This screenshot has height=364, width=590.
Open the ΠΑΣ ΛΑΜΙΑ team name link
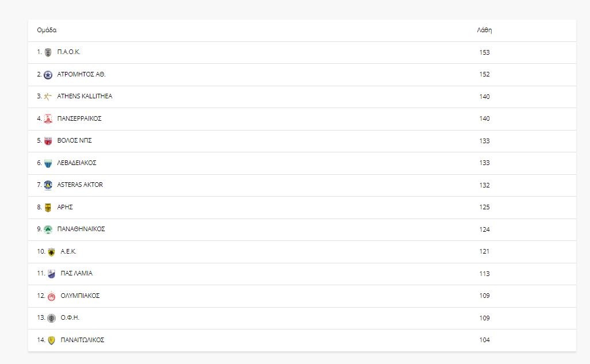(x=76, y=274)
